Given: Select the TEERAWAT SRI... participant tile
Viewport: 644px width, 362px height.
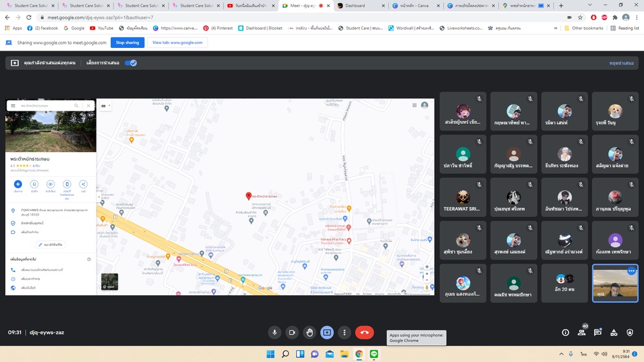Looking at the screenshot, I should pos(463,198).
